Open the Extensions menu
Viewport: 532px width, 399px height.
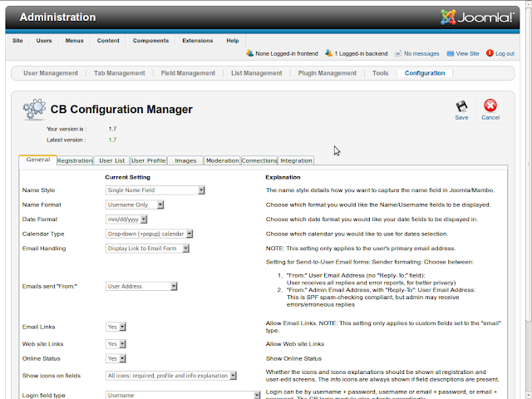pos(198,41)
